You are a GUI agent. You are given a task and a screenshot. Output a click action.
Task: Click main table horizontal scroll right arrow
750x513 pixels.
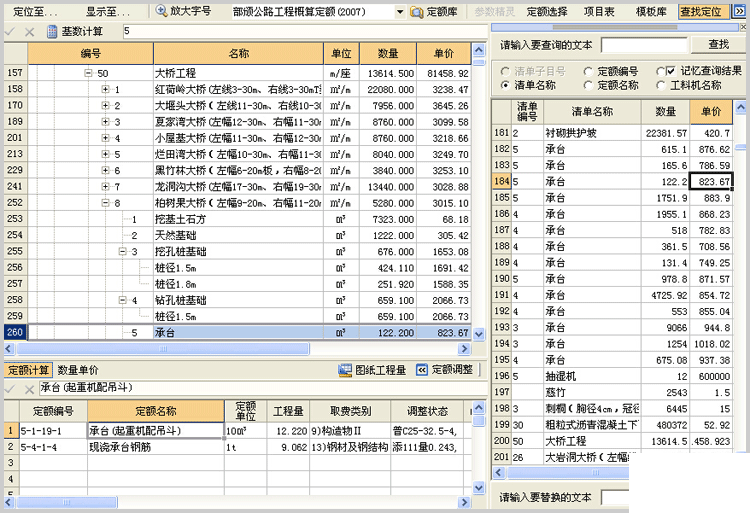point(464,349)
